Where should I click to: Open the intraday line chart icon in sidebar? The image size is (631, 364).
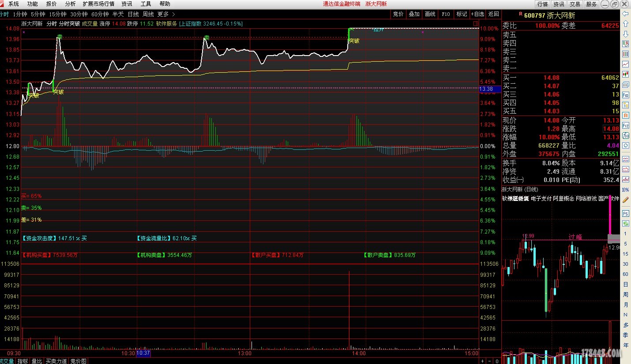click(625, 64)
